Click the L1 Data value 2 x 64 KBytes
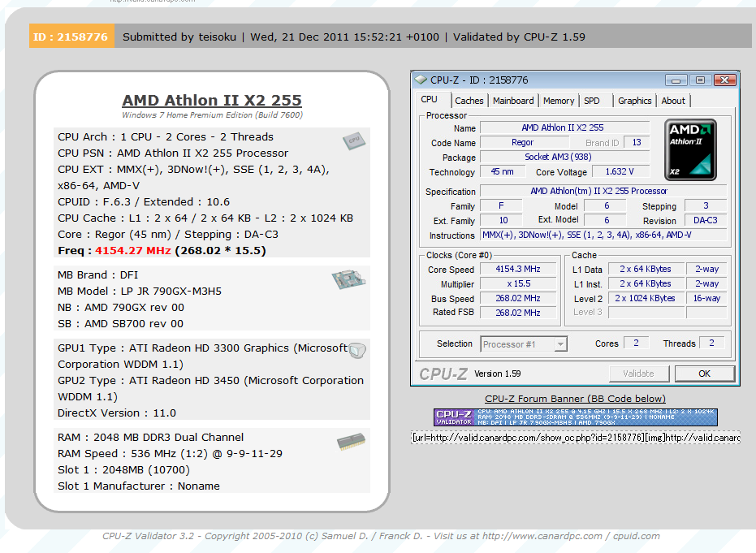Viewport: 756px width, 553px height. [x=646, y=270]
